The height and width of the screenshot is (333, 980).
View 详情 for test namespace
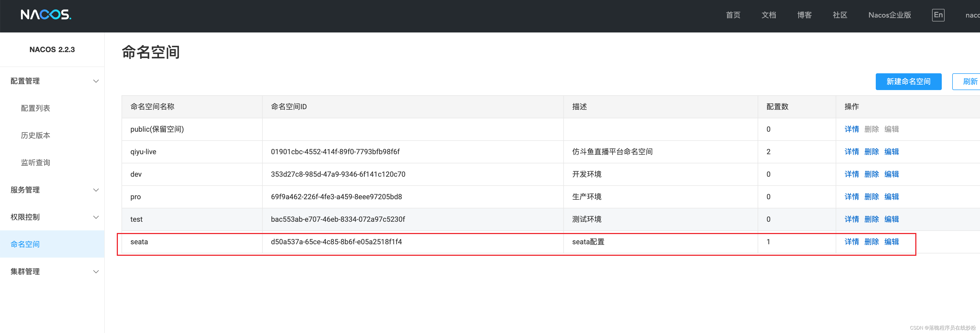pos(851,219)
